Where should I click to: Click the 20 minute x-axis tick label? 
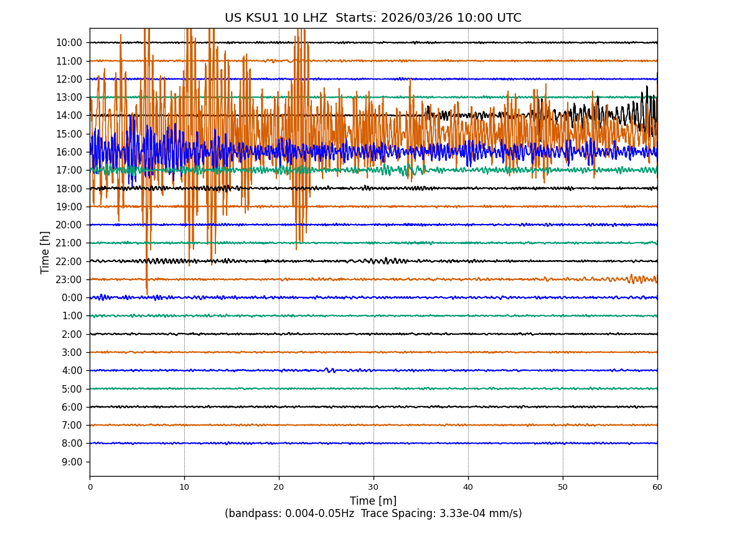coord(279,487)
